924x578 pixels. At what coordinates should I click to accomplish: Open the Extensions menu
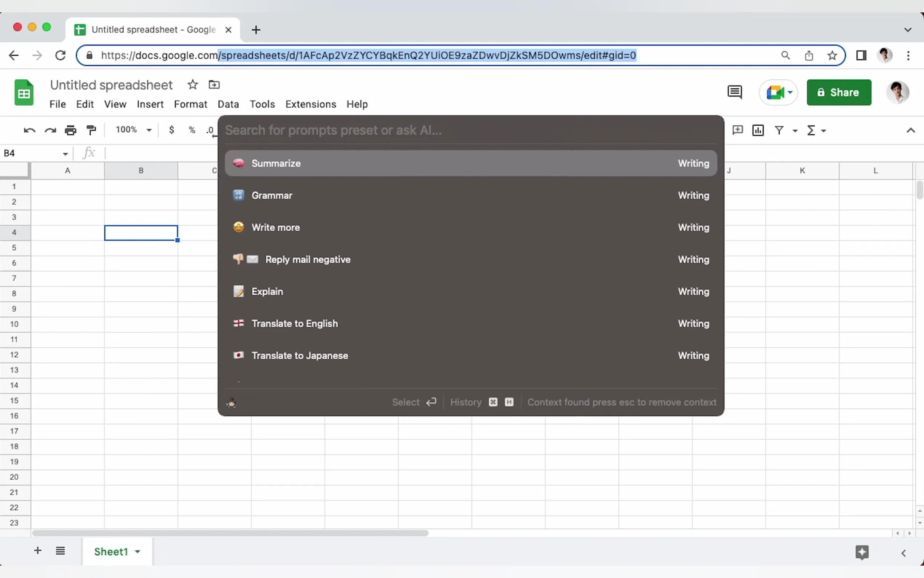(x=311, y=104)
